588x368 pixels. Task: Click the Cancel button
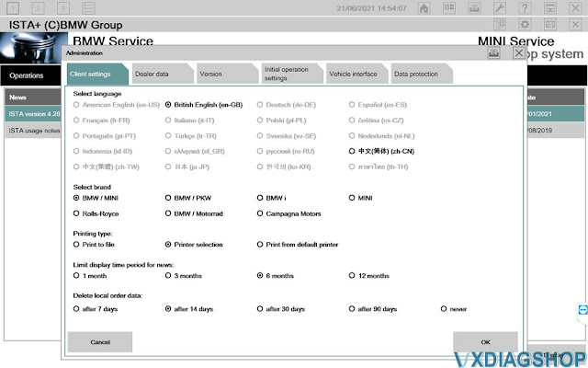coord(100,342)
